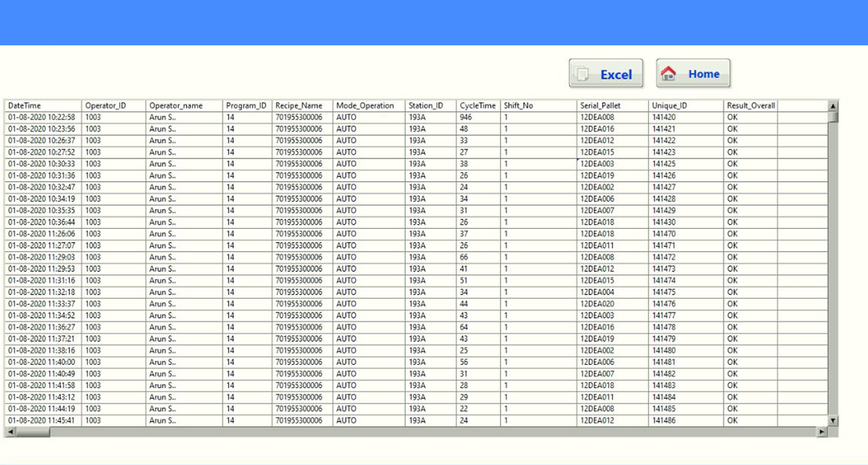Click AUTO mode cell in row 141478
Screen dimensions: 868x465
pos(369,327)
